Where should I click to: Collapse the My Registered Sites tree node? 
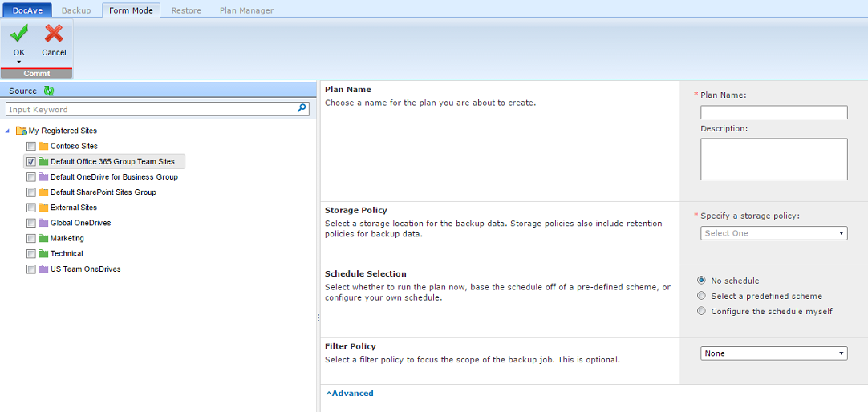point(7,131)
